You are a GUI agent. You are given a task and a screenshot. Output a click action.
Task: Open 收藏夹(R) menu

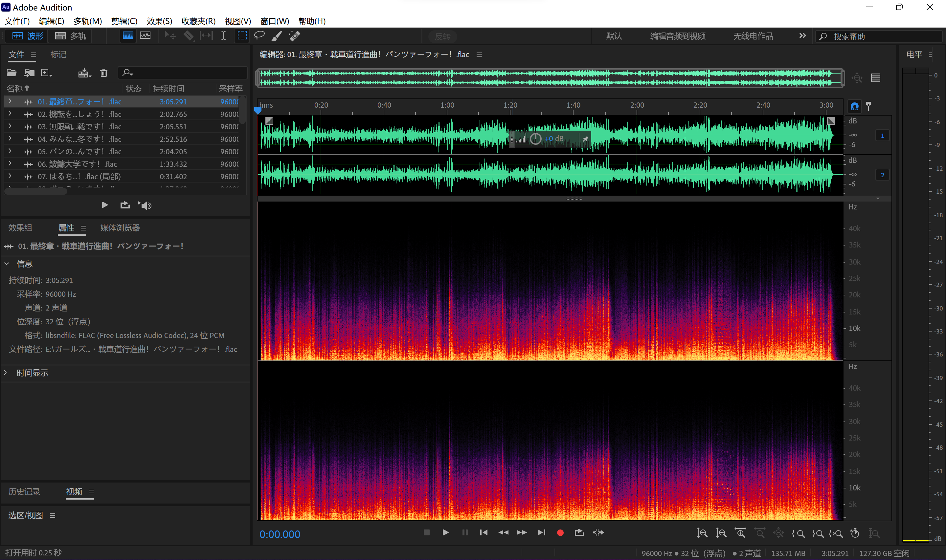coord(199,21)
